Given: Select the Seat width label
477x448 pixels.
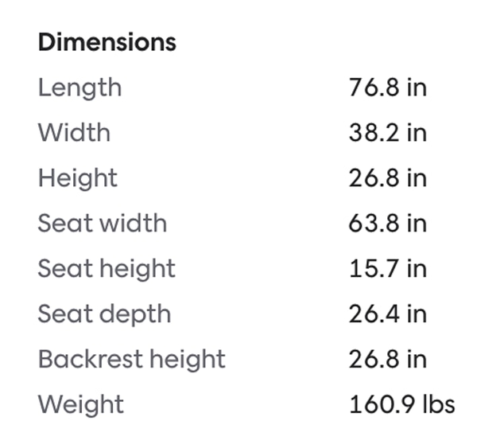Looking at the screenshot, I should tap(102, 224).
